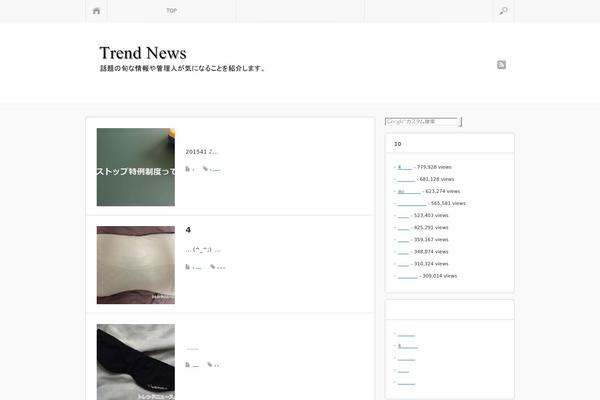
Task: Open post title beginning with 201541
Action: click(202, 152)
